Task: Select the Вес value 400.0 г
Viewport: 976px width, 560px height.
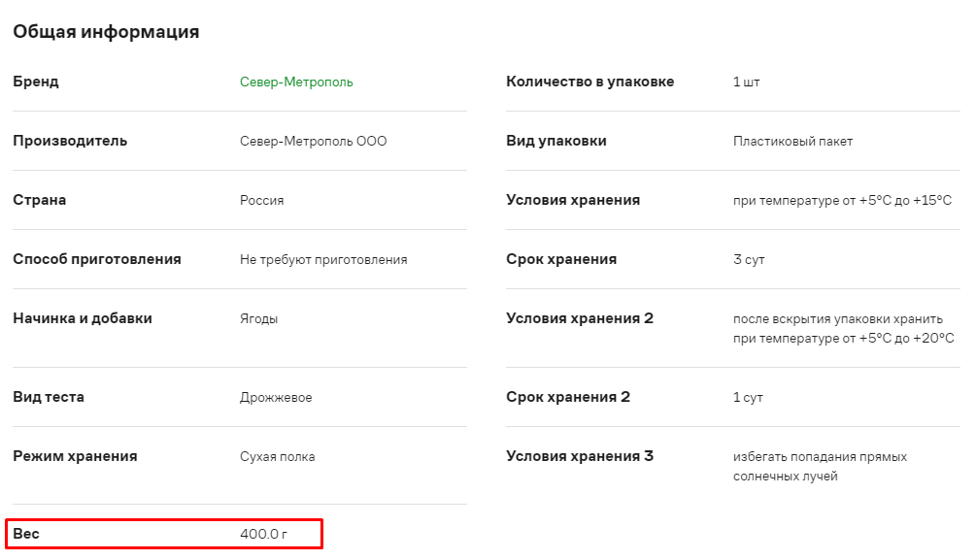Action: 264,534
